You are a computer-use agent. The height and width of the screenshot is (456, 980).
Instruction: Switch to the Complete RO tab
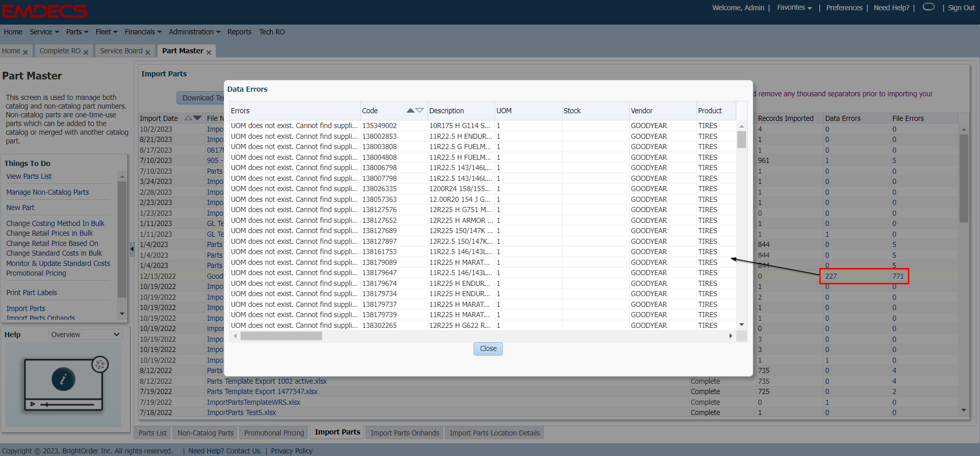[x=60, y=51]
